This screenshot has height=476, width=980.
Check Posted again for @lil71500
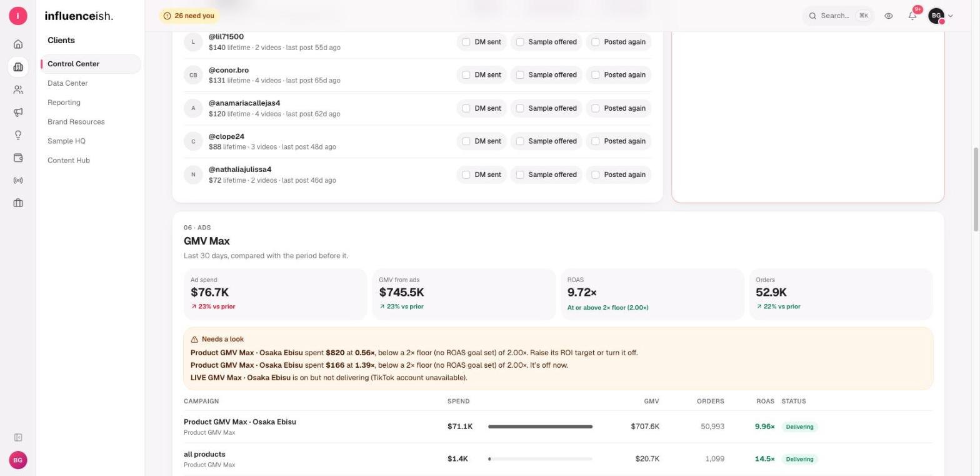pyautogui.click(x=596, y=42)
